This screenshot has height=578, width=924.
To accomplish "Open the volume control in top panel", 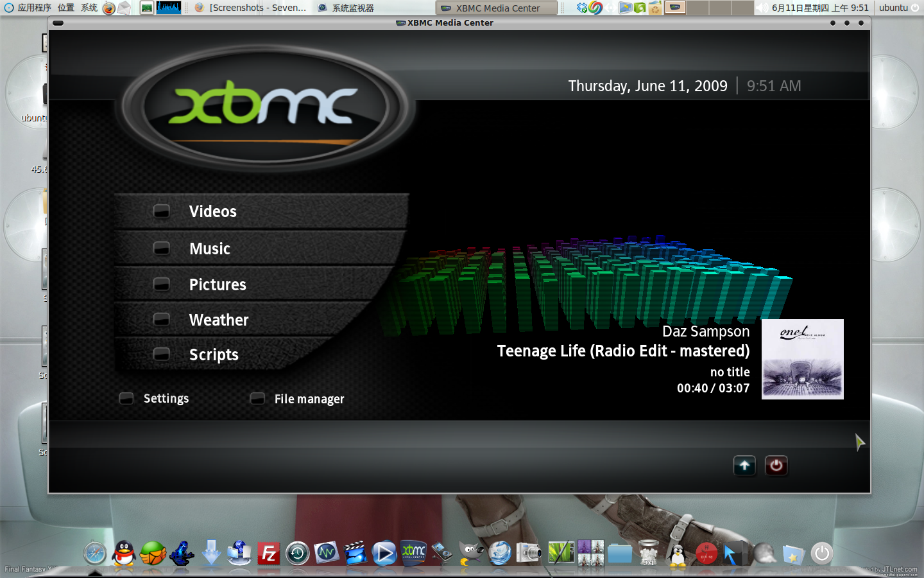I will point(762,8).
